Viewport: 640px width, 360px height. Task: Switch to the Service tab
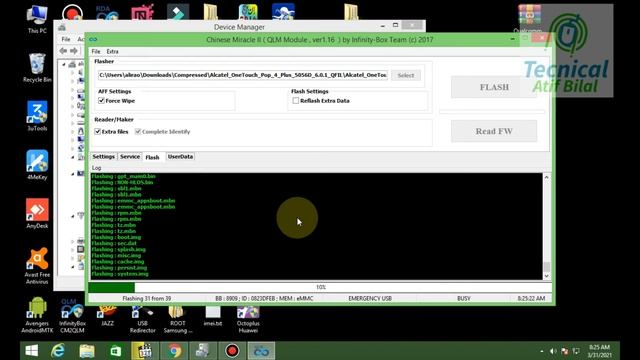(x=130, y=157)
